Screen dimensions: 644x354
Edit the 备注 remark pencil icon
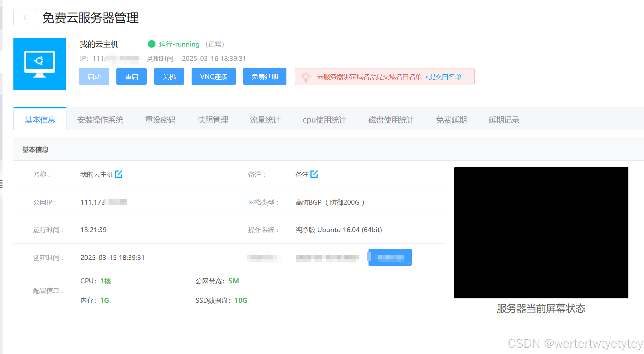314,174
